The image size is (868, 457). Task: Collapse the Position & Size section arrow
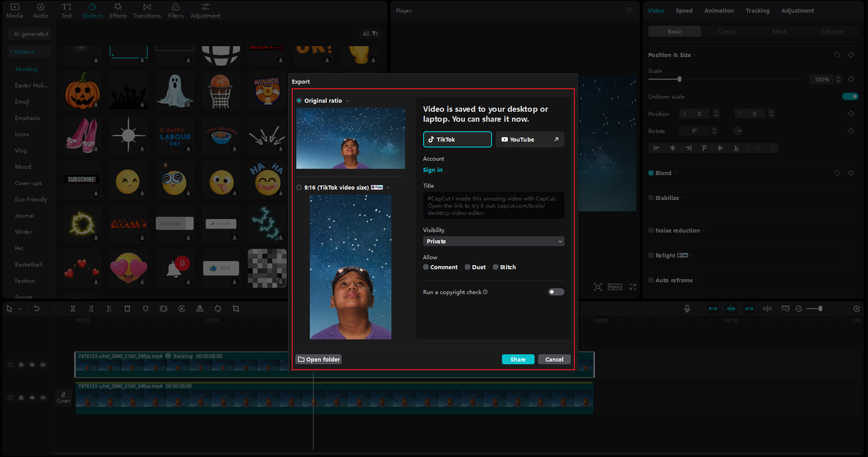695,56
